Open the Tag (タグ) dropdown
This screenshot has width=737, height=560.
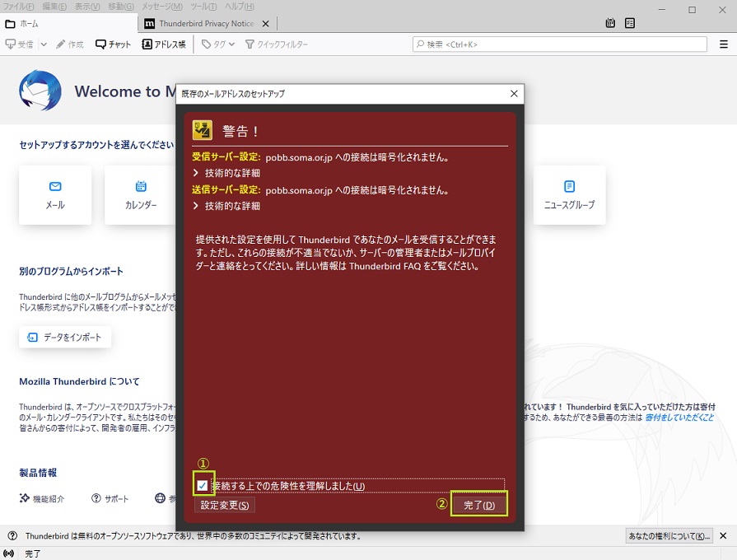(217, 44)
